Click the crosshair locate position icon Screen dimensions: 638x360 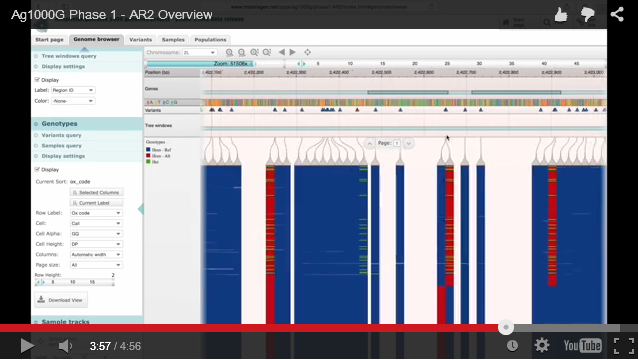click(308, 52)
